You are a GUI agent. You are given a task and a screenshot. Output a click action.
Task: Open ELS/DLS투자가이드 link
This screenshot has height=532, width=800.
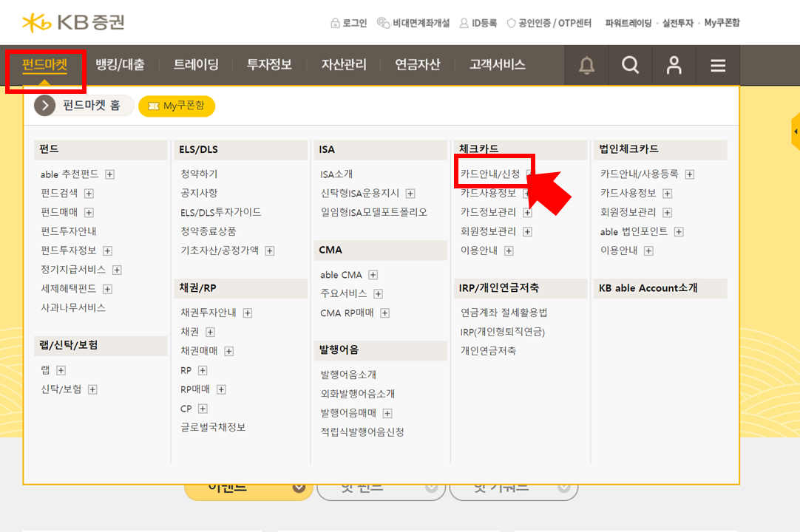click(x=221, y=212)
